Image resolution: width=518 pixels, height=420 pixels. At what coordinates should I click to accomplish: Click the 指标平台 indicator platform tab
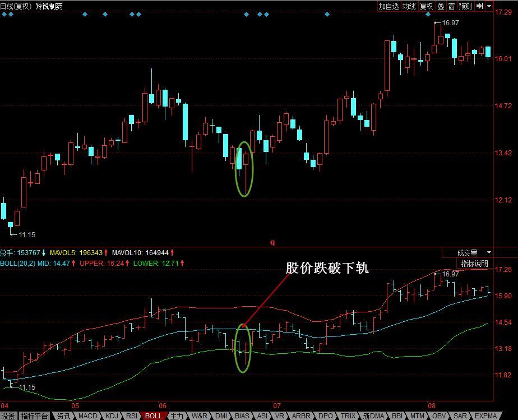click(34, 416)
